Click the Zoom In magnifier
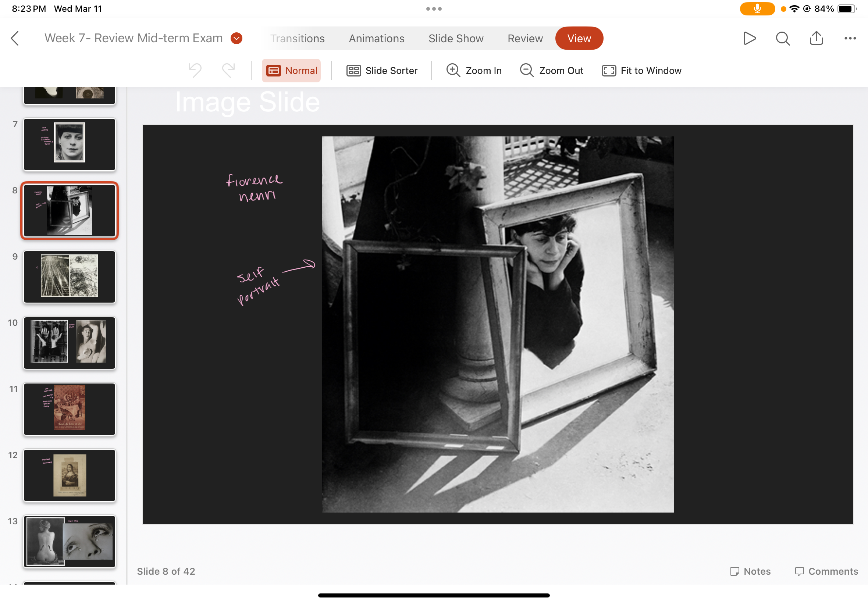The image size is (868, 603). click(x=473, y=71)
